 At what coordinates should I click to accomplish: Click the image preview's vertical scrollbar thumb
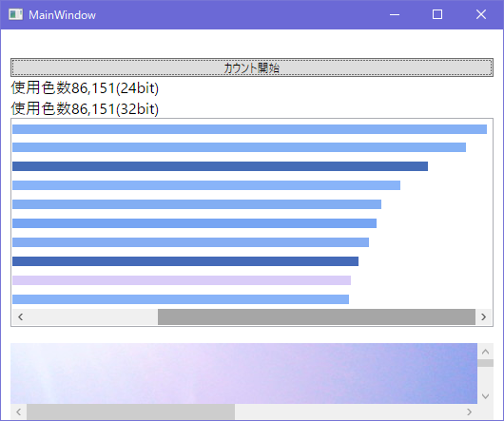(x=485, y=363)
